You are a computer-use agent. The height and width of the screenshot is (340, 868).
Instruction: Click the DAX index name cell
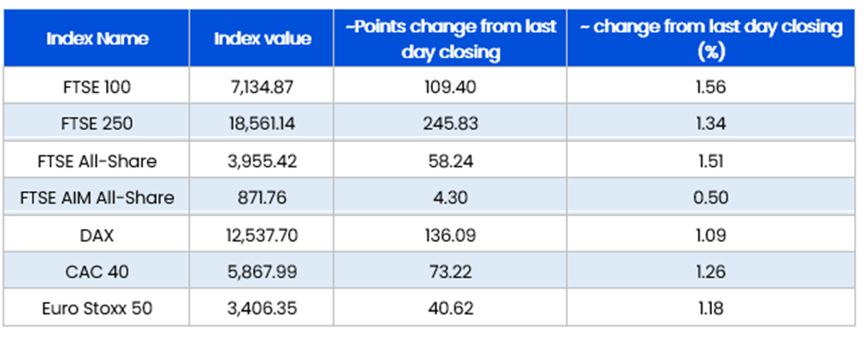pos(97,235)
